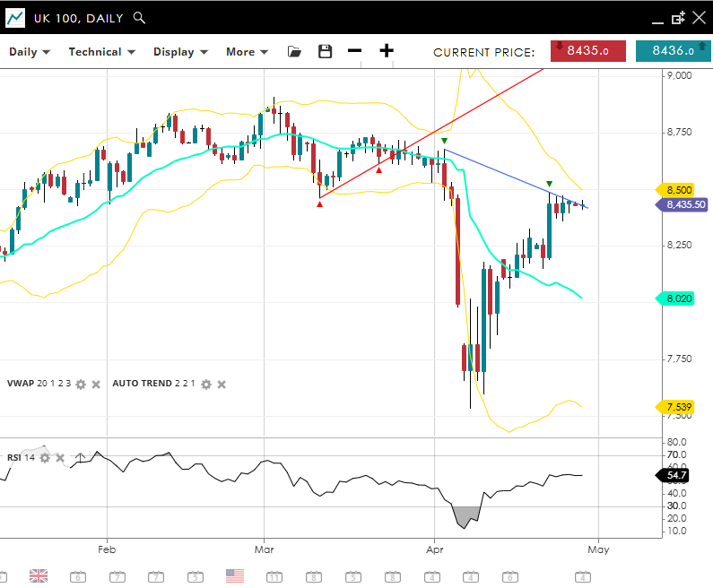Remove the VWAP indicator
Viewport: 713px width, 588px height.
(96, 384)
